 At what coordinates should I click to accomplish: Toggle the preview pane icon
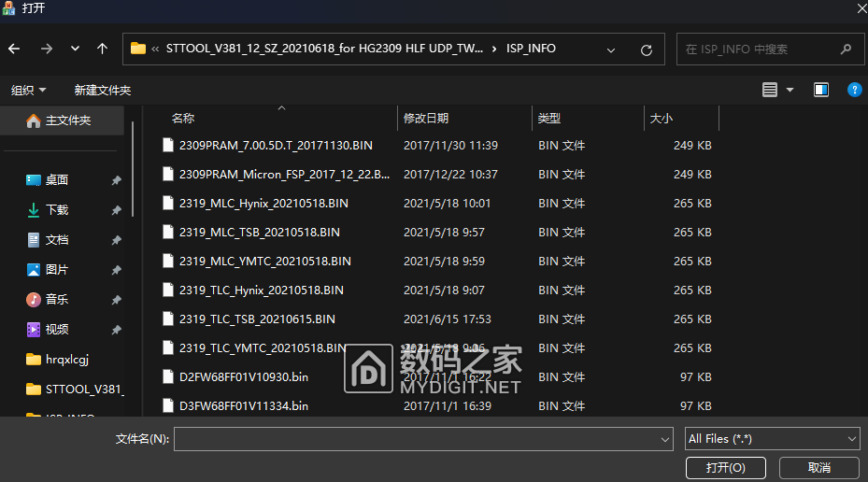821,90
